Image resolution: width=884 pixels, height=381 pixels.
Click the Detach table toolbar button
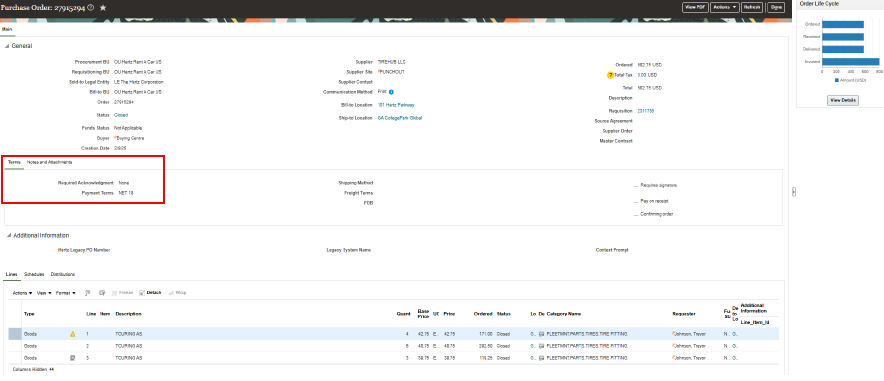pyautogui.click(x=150, y=293)
